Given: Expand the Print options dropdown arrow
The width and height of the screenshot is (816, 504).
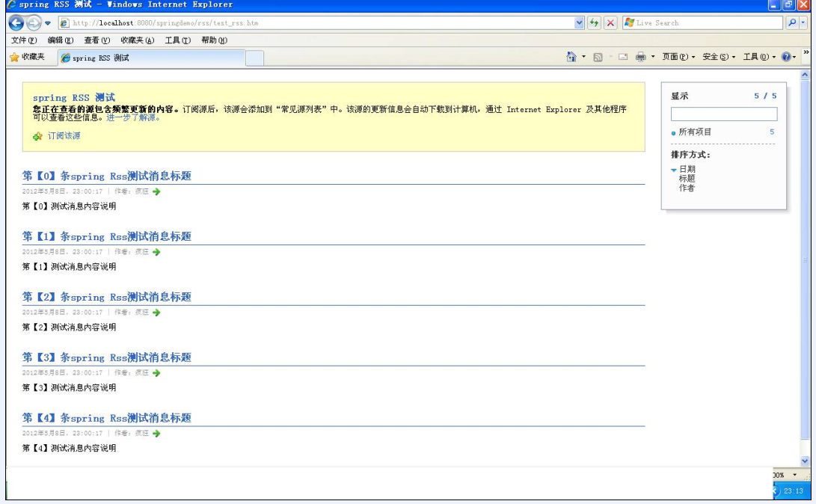Looking at the screenshot, I should pyautogui.click(x=653, y=57).
